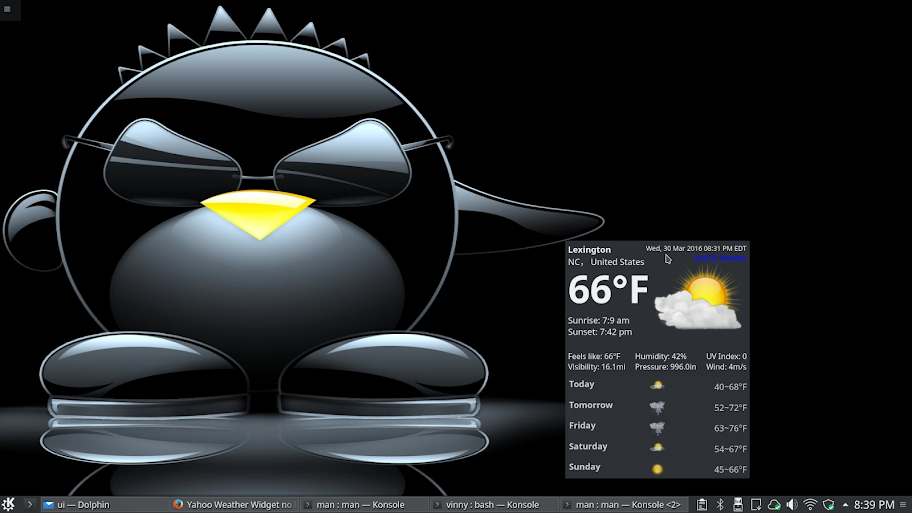Click the Lexington city name
Viewport: 912px width, 513px height.
tap(589, 250)
